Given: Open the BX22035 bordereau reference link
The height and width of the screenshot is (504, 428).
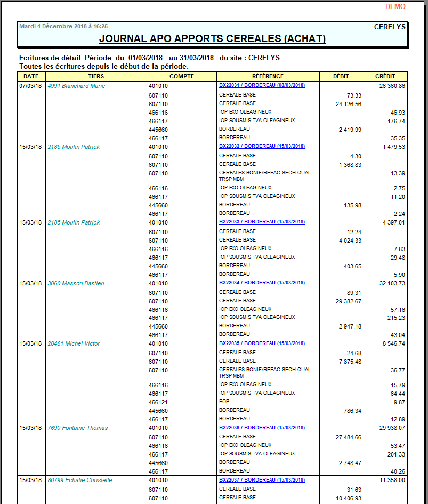Looking at the screenshot, I should (262, 343).
